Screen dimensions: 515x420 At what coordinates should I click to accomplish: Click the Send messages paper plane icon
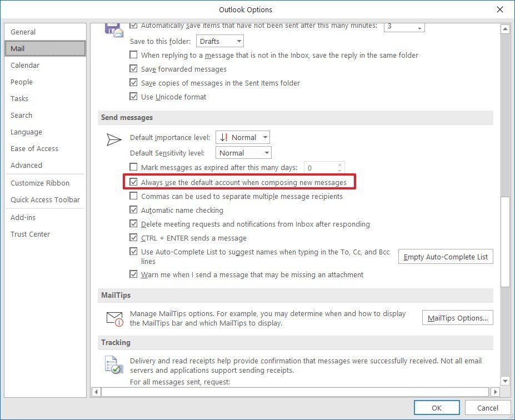click(114, 139)
